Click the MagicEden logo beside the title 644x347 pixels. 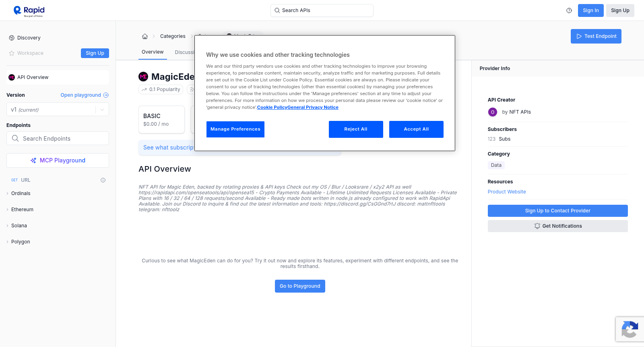[x=143, y=77]
